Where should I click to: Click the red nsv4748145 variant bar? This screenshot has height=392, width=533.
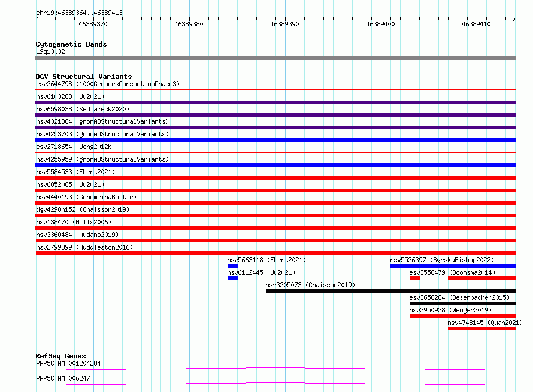tap(482, 329)
